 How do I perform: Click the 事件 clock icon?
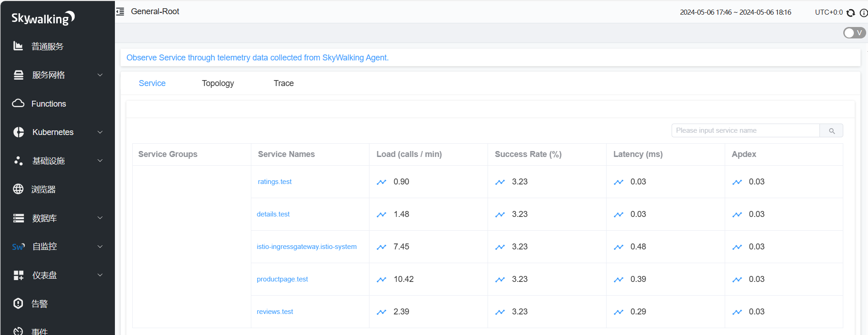click(18, 331)
